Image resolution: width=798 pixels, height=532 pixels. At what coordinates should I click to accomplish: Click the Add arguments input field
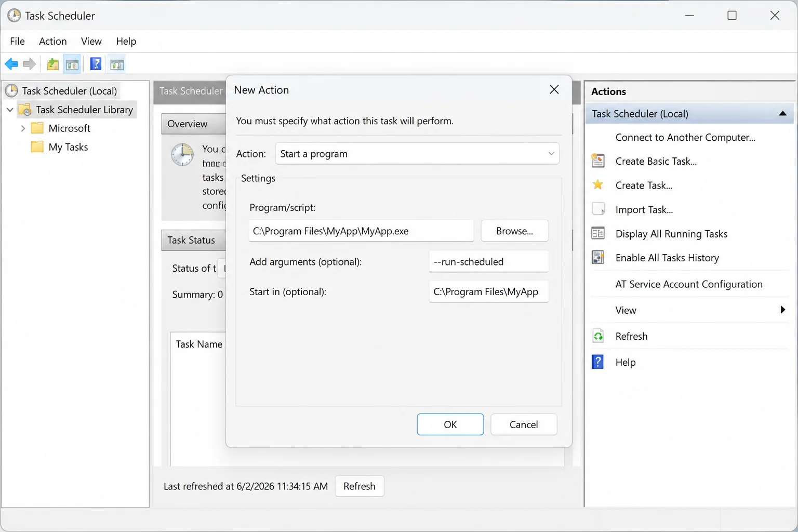pyautogui.click(x=489, y=261)
